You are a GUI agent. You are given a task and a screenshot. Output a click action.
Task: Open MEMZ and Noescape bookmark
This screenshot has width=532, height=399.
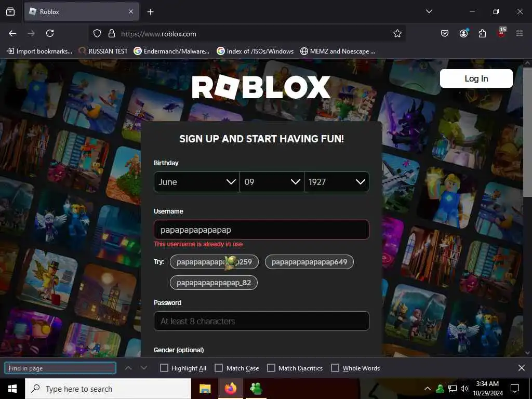(338, 51)
